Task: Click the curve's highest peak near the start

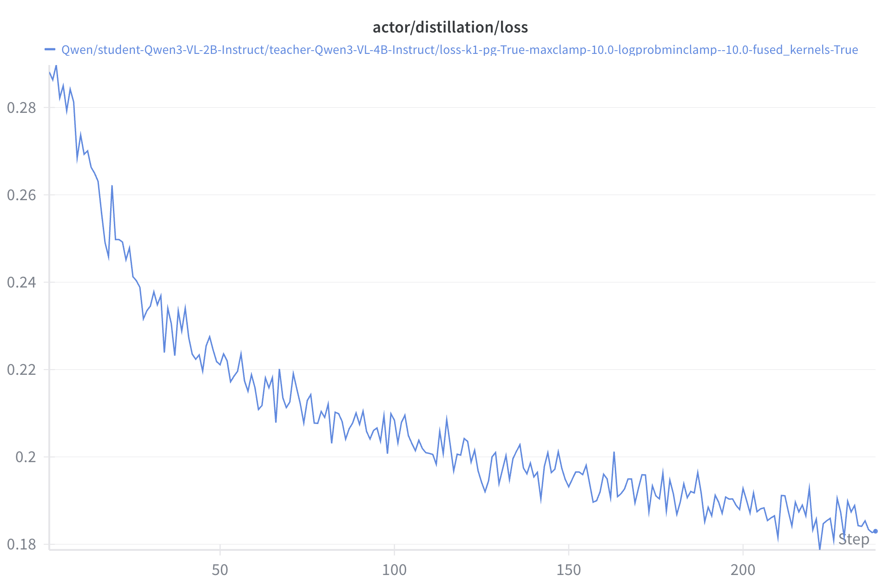Action: [56, 65]
